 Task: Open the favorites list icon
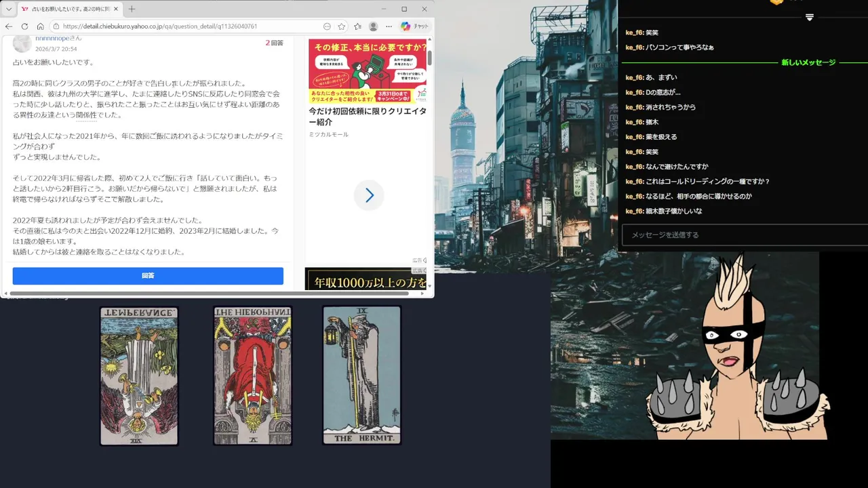tap(357, 26)
